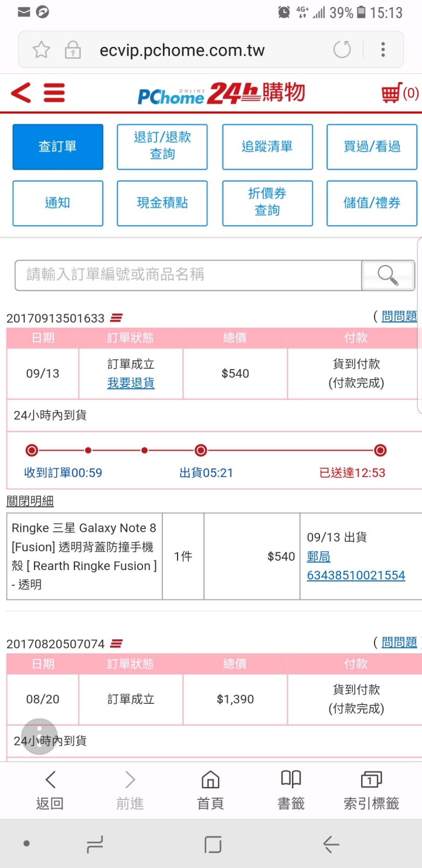Screen dimensions: 422x868
Task: Go to browser home (首頁)
Action: click(x=210, y=791)
